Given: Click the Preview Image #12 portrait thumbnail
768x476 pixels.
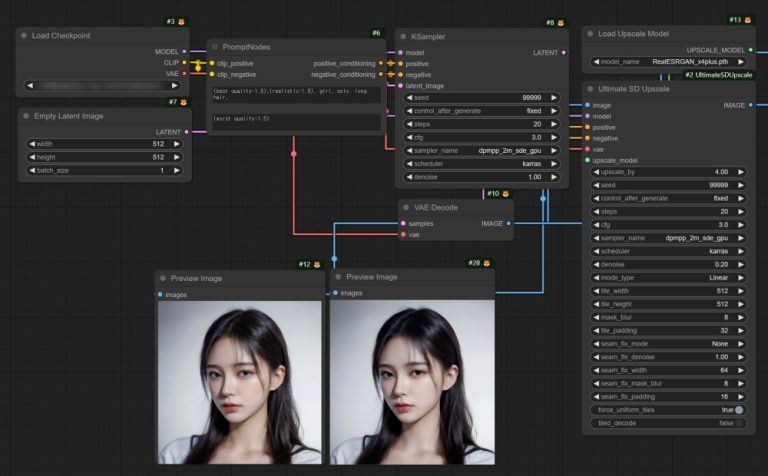Looking at the screenshot, I should click(x=240, y=382).
